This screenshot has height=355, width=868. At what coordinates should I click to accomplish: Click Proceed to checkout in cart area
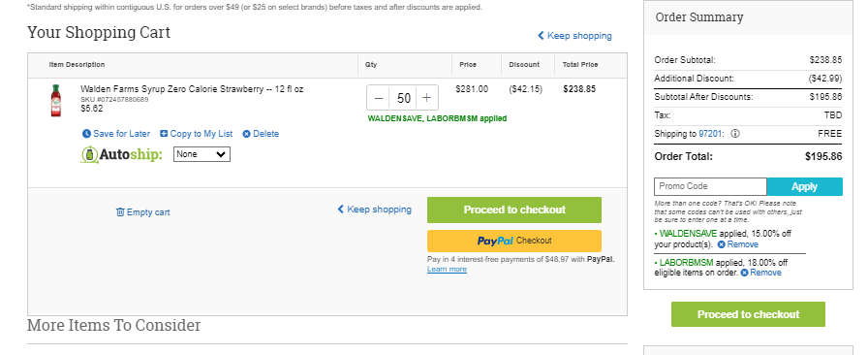coord(514,210)
